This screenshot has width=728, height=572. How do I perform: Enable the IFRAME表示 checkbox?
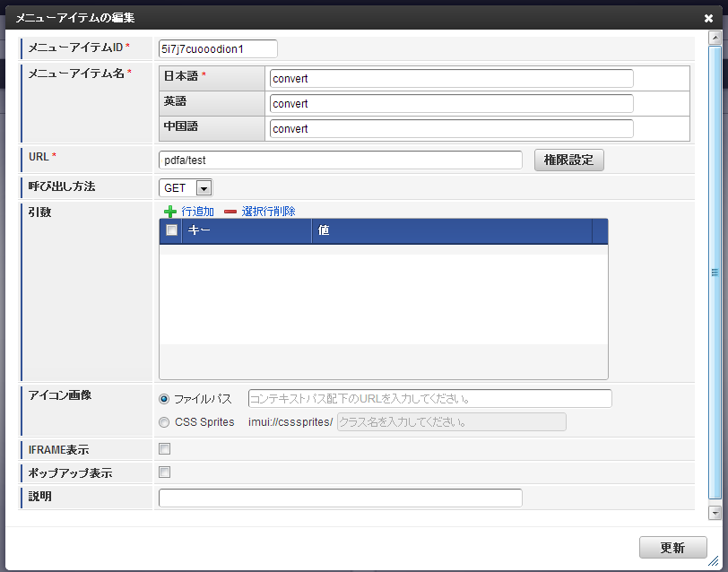[x=164, y=449]
